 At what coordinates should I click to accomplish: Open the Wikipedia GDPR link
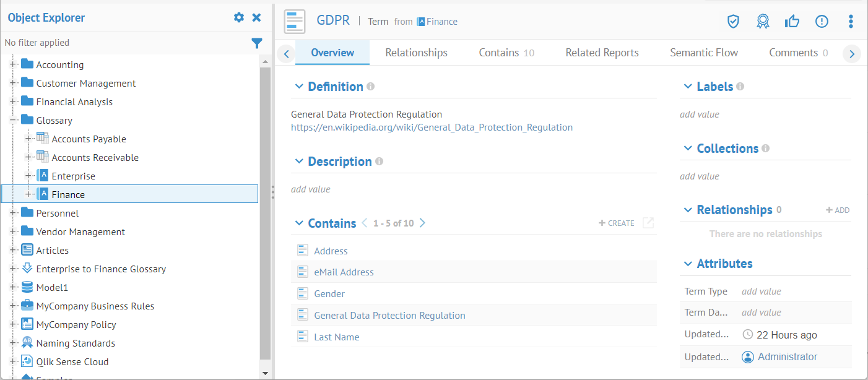pyautogui.click(x=432, y=127)
